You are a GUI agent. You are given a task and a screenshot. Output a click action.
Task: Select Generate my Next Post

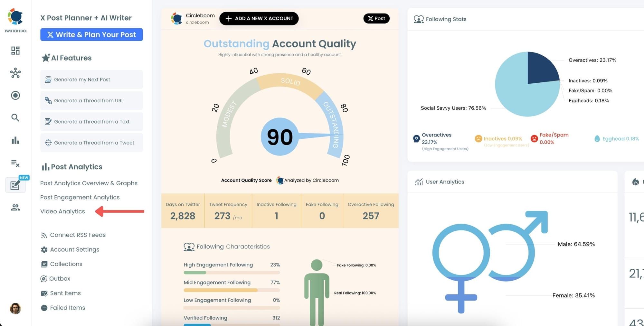pos(91,79)
